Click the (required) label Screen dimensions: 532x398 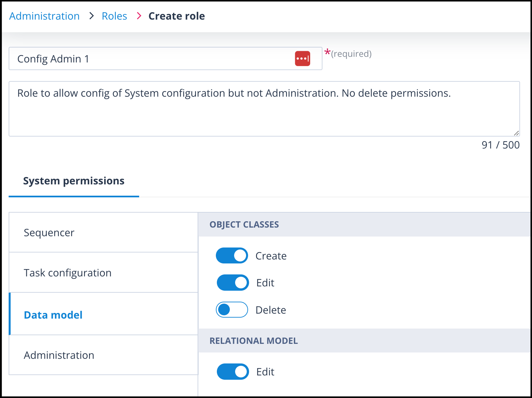351,54
